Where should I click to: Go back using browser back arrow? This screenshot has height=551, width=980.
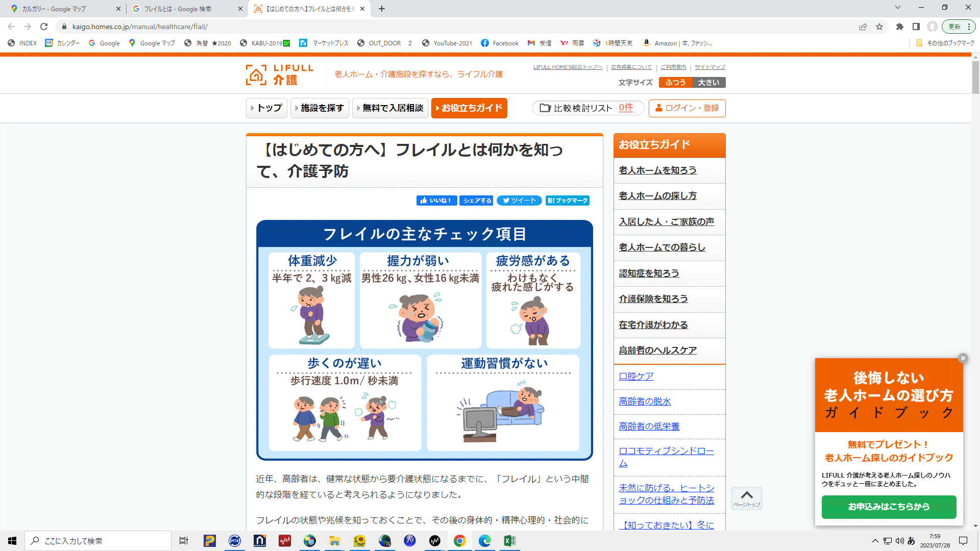tap(11, 27)
